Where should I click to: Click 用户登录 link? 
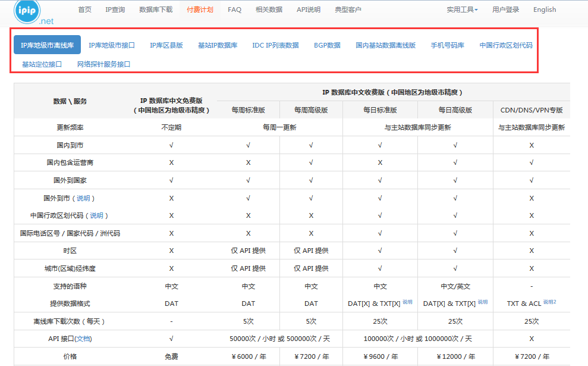505,10
